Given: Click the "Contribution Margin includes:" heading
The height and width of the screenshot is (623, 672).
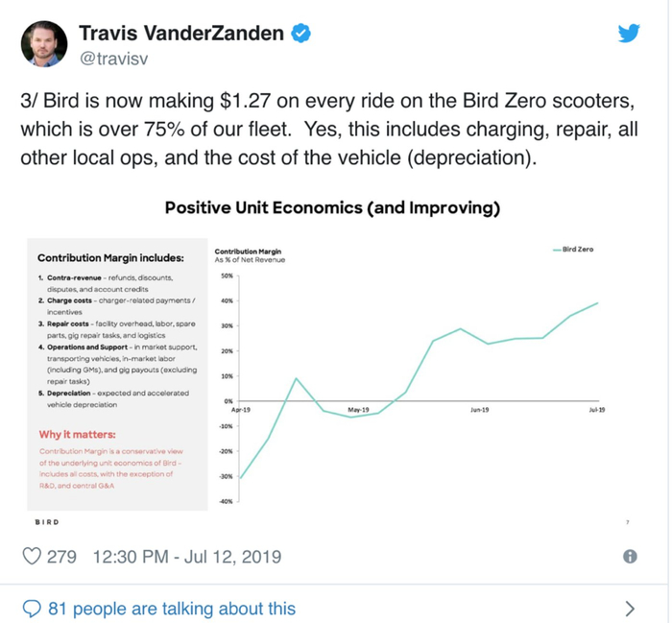Looking at the screenshot, I should coord(110,257).
